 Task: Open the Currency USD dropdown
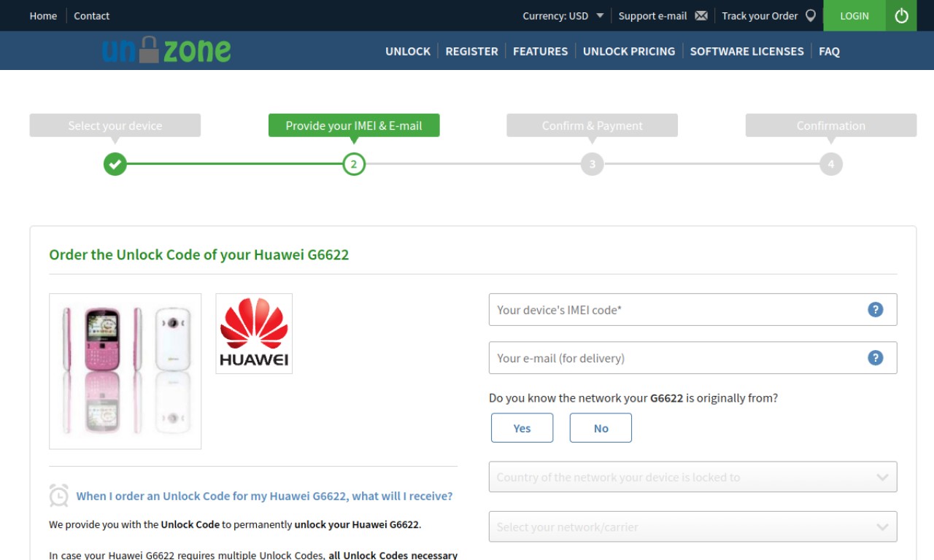(563, 15)
